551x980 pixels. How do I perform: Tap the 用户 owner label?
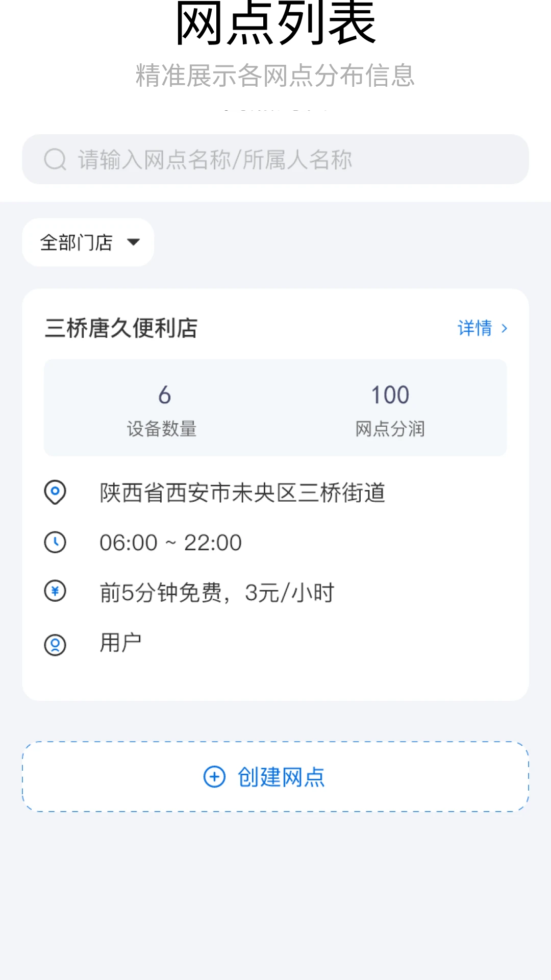[x=120, y=643]
